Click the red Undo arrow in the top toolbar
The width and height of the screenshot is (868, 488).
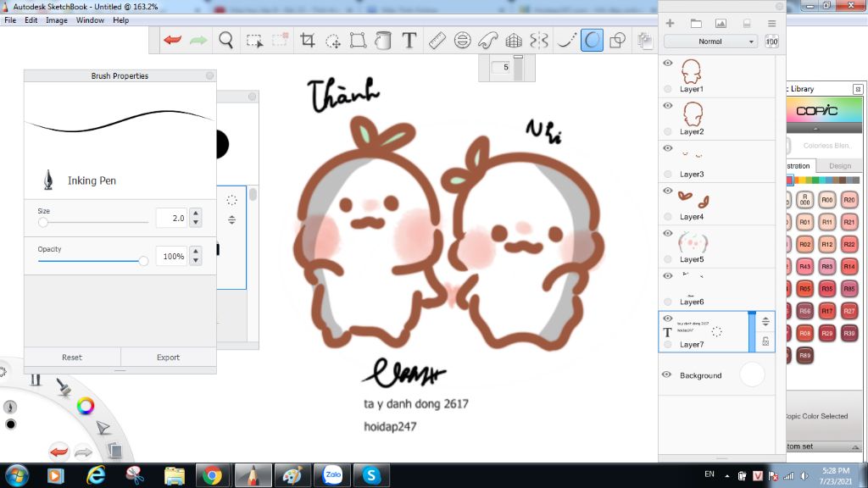173,40
